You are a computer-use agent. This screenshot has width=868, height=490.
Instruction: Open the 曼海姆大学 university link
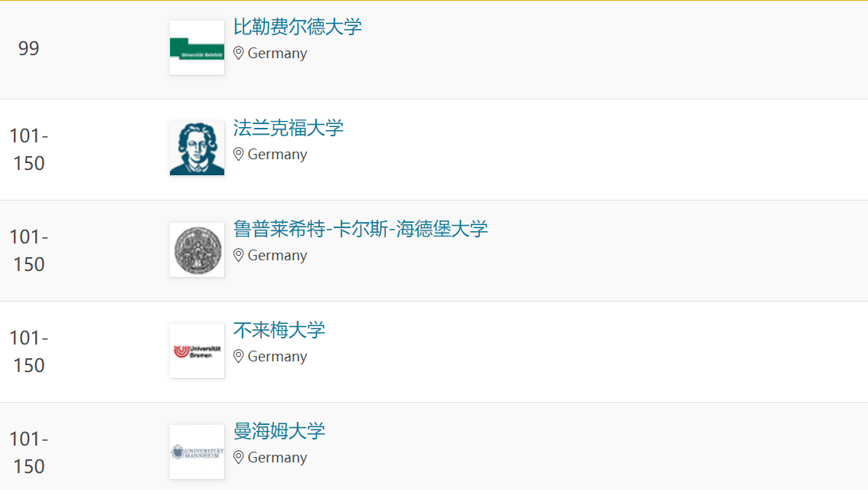[x=279, y=431]
